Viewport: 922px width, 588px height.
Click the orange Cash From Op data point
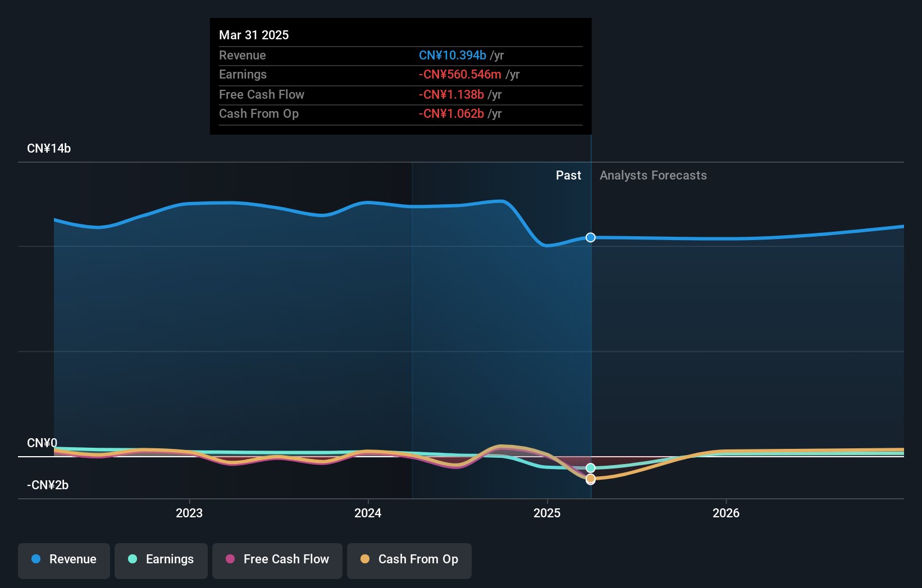[x=591, y=479]
